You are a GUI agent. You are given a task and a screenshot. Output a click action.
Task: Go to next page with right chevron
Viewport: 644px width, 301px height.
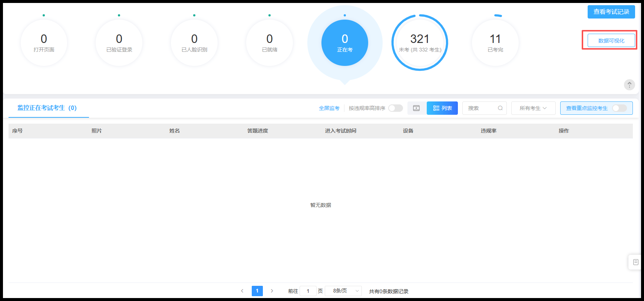tap(272, 291)
